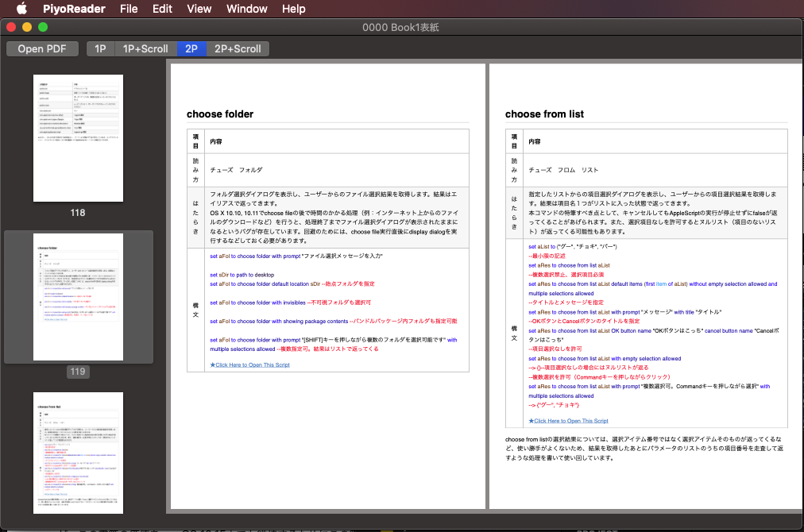Activate the 2P two-page view
The width and height of the screenshot is (804, 532).
(191, 48)
